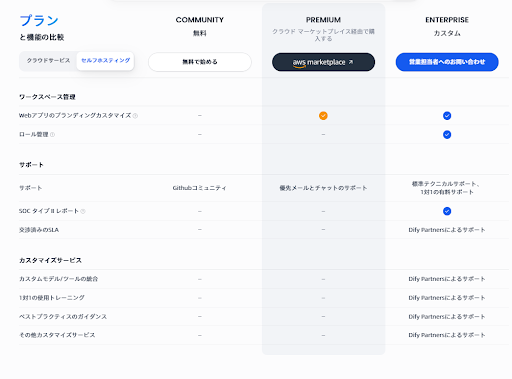Click the COMMUNITY plan heading
Image resolution: width=512 pixels, height=379 pixels.
(200, 20)
